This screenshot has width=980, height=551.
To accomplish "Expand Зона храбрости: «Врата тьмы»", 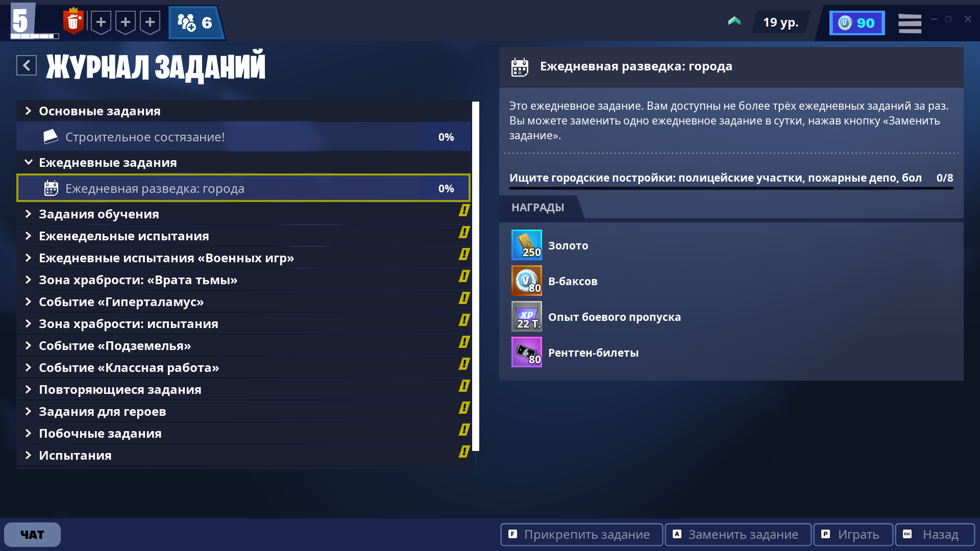I will [243, 280].
